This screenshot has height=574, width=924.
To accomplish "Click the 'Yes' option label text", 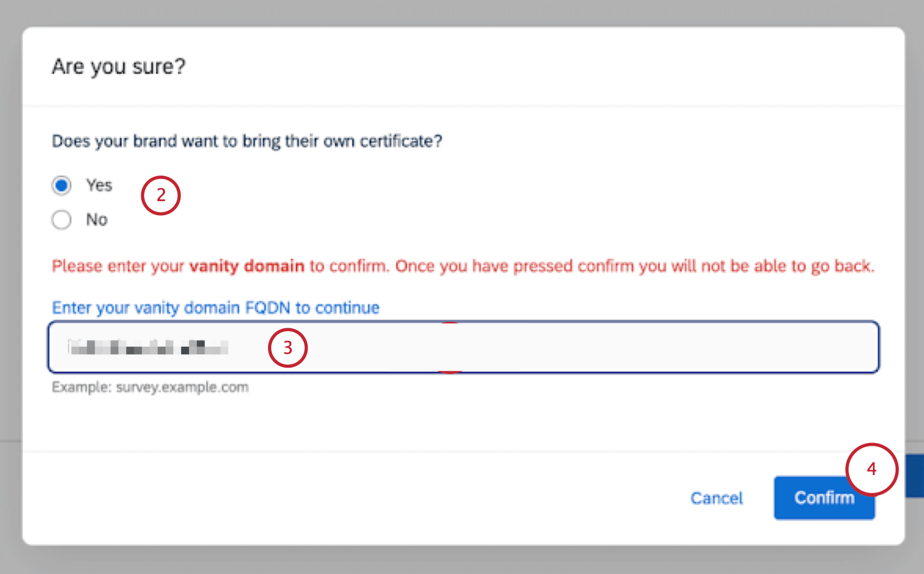I will click(x=99, y=185).
